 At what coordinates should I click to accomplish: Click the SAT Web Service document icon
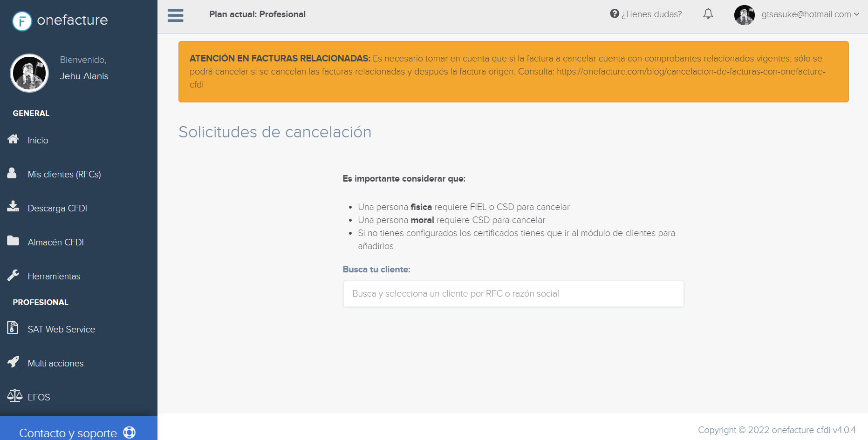[13, 328]
